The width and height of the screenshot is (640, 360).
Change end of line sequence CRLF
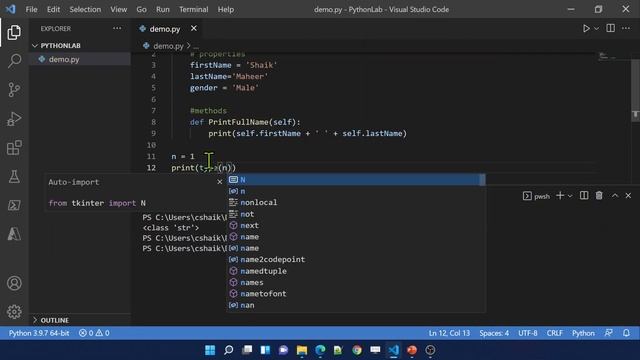coord(555,333)
